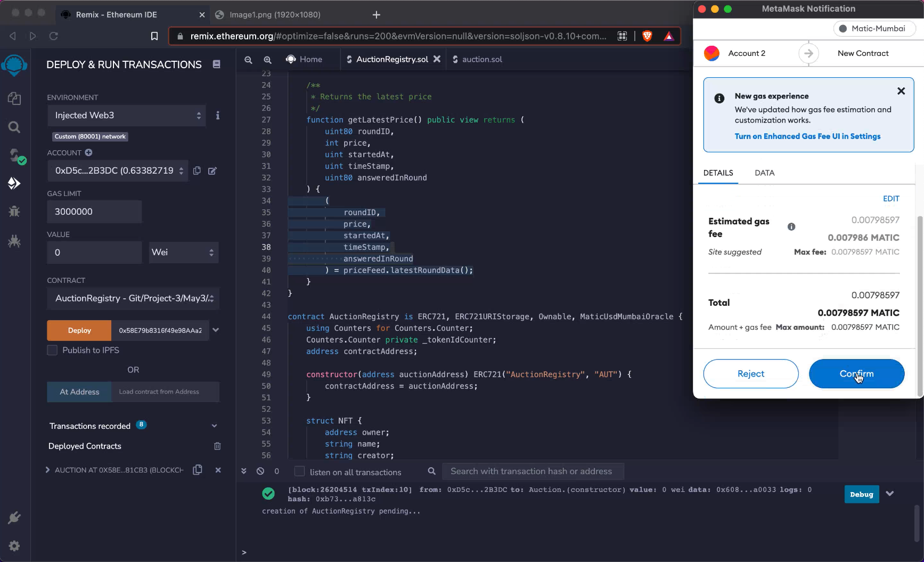
Task: Open the Contract selection dropdown
Action: click(133, 298)
